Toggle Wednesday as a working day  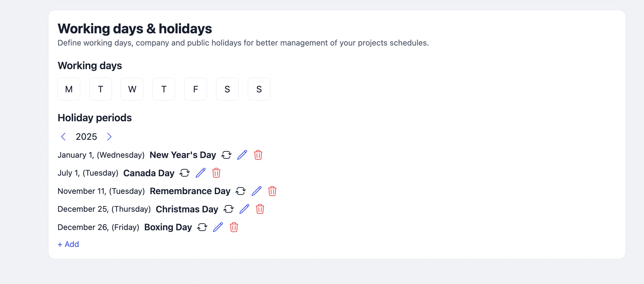[132, 89]
